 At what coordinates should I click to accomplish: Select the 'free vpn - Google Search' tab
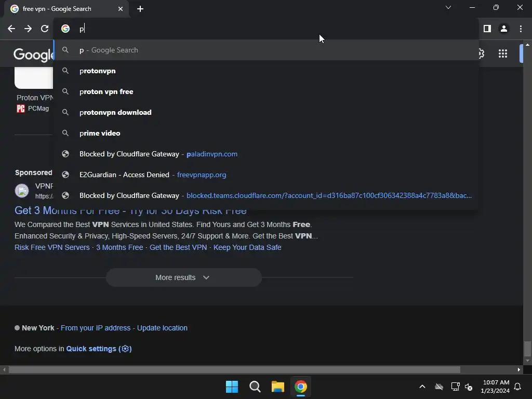[x=66, y=9]
